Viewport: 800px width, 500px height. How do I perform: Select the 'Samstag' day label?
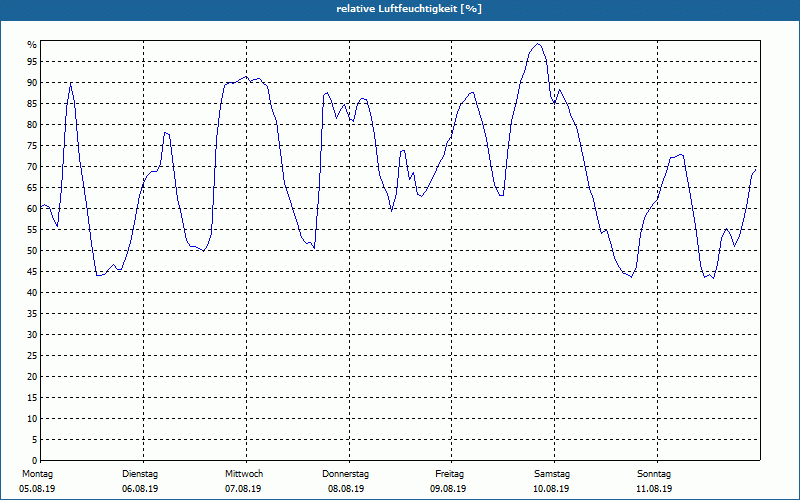[x=552, y=474]
